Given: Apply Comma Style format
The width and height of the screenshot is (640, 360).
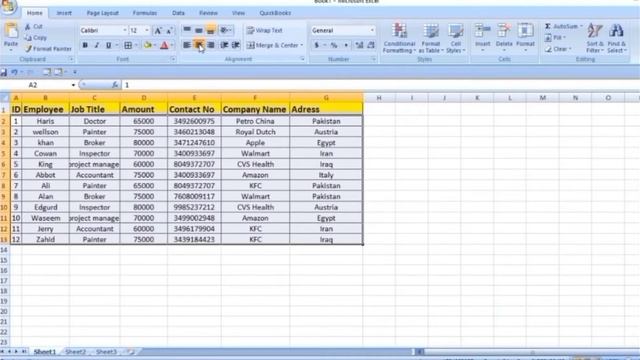Looking at the screenshot, I should pyautogui.click(x=346, y=45).
